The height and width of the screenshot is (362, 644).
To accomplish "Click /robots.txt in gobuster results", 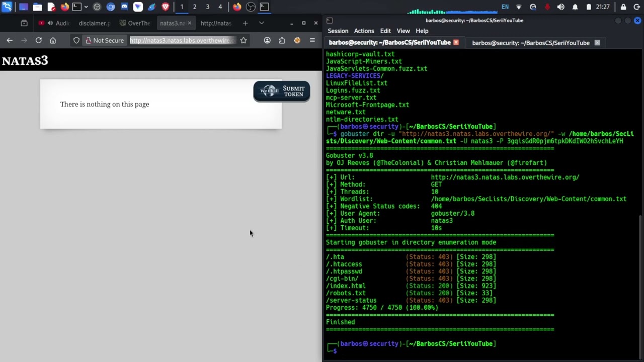I will [x=346, y=293].
